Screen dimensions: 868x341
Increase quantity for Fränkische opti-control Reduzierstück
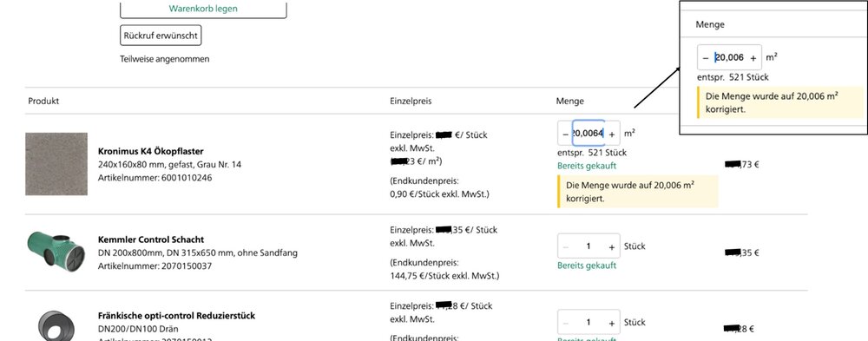tap(612, 323)
